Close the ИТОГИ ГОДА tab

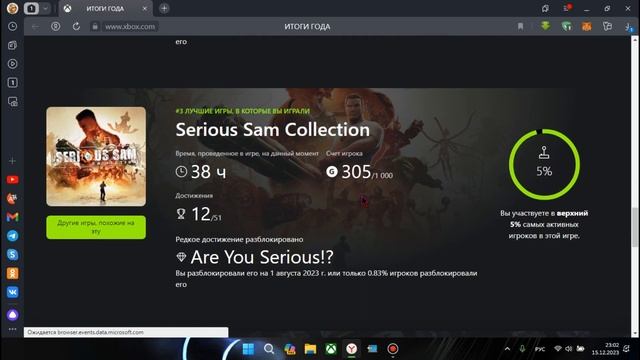coord(144,9)
